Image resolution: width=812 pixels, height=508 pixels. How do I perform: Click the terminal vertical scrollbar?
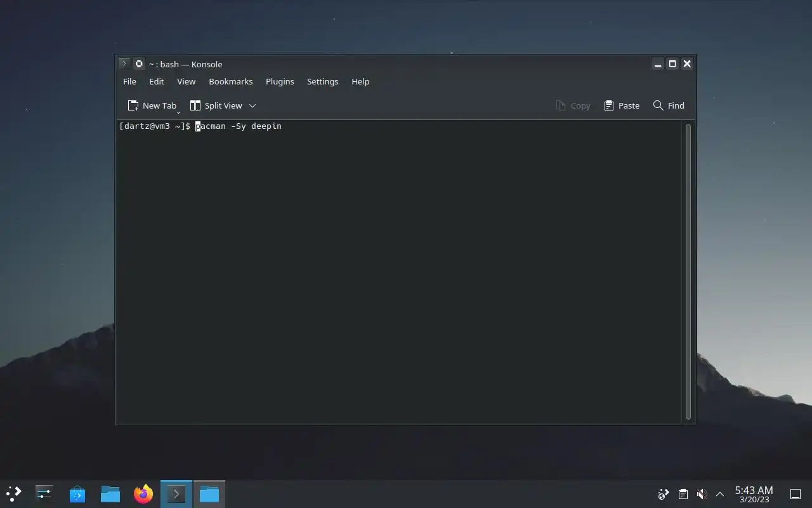(x=688, y=272)
